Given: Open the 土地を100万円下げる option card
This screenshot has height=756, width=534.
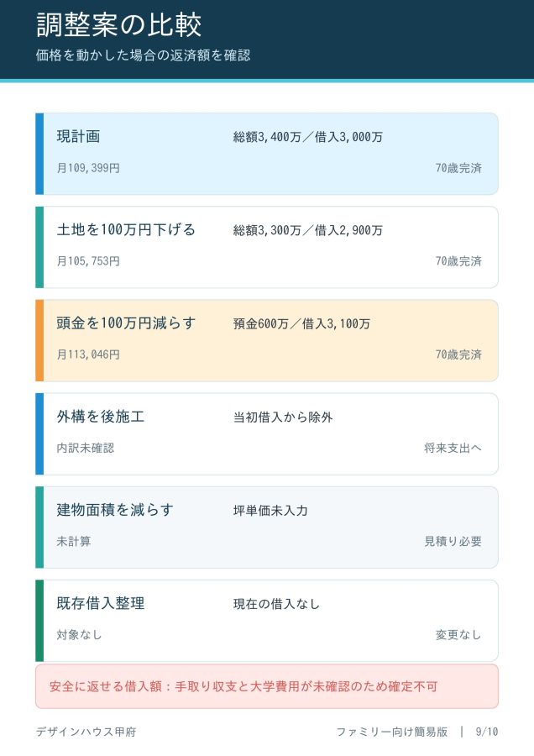Looking at the screenshot, I should point(266,247).
